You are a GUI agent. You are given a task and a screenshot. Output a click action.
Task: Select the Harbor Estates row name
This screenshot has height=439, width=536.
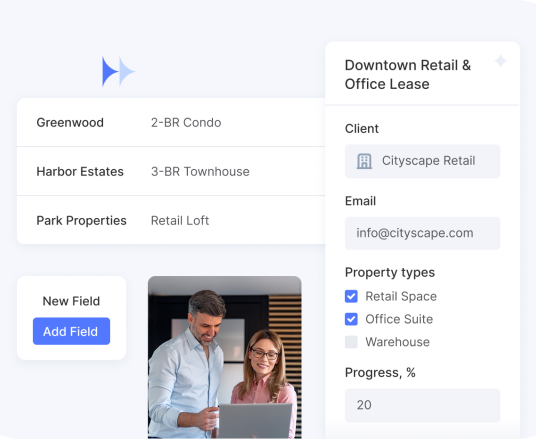[80, 171]
